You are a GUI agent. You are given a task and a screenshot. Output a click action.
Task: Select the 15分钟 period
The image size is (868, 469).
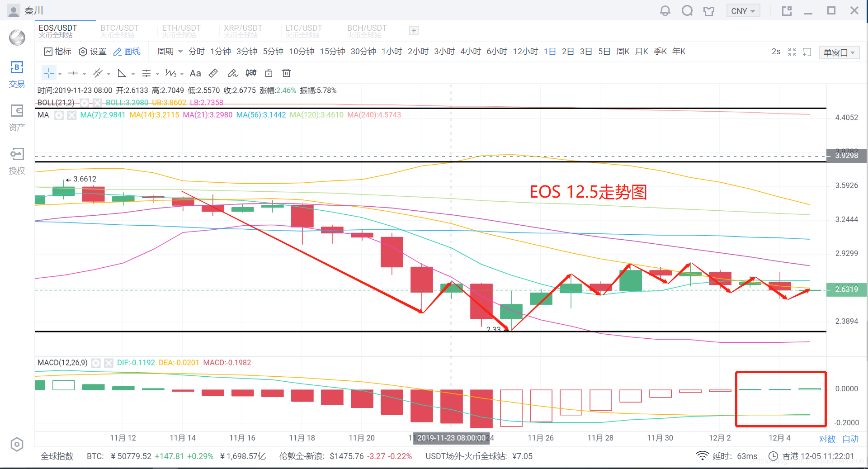[x=332, y=52]
